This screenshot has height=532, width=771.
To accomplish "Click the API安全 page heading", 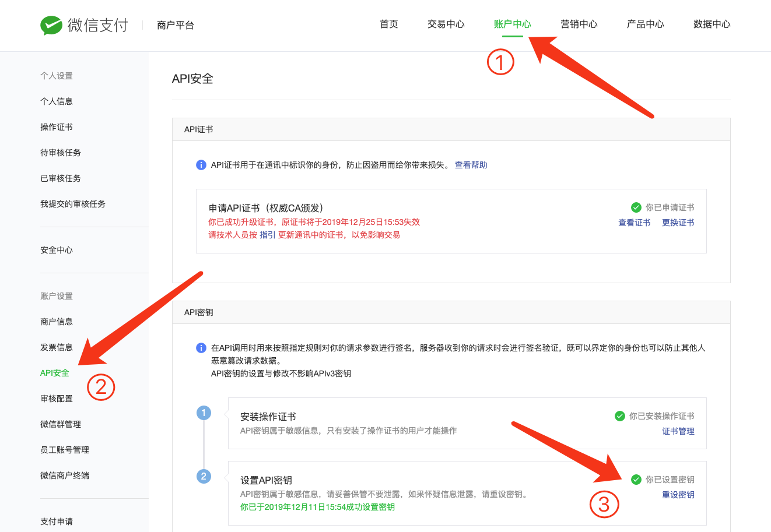I will pos(192,79).
